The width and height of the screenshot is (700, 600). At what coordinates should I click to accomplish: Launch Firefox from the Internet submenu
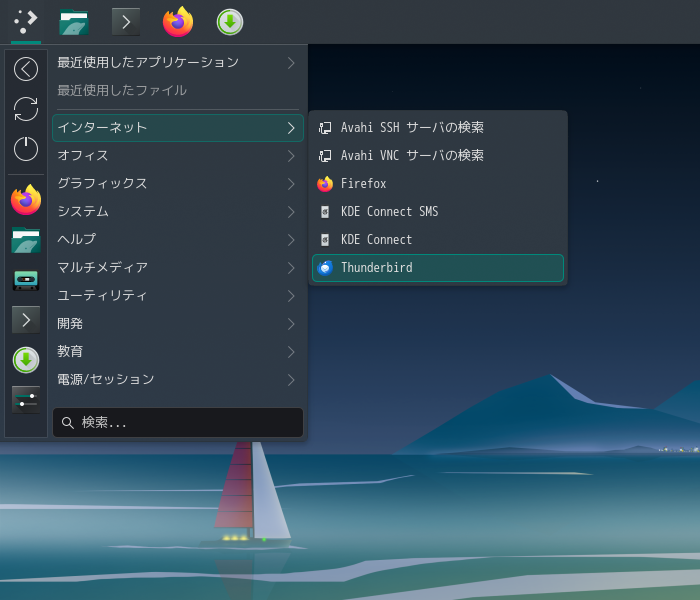click(x=438, y=183)
